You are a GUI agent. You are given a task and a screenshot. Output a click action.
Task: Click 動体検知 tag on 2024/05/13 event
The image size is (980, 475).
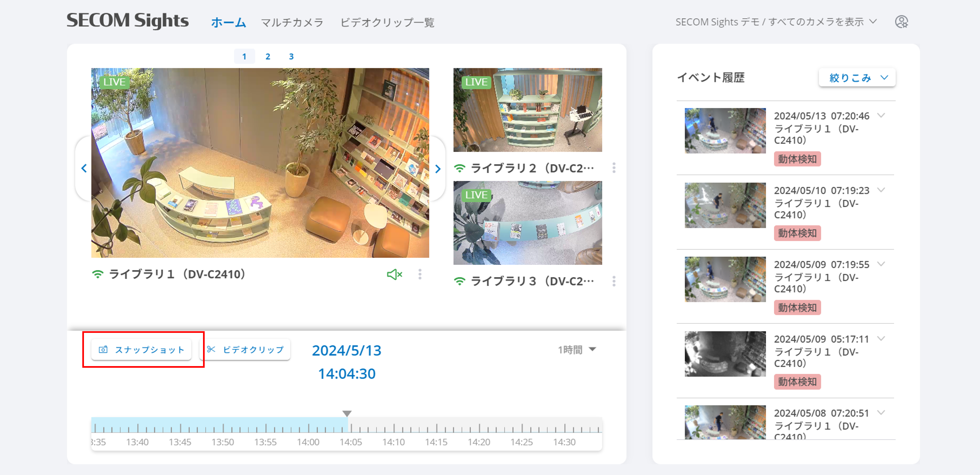pyautogui.click(x=797, y=159)
